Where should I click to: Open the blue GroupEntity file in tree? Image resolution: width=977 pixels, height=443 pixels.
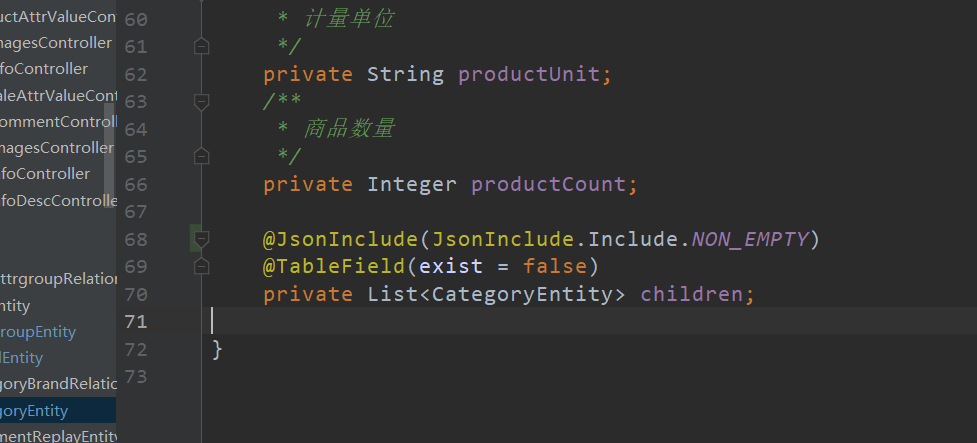coord(38,332)
